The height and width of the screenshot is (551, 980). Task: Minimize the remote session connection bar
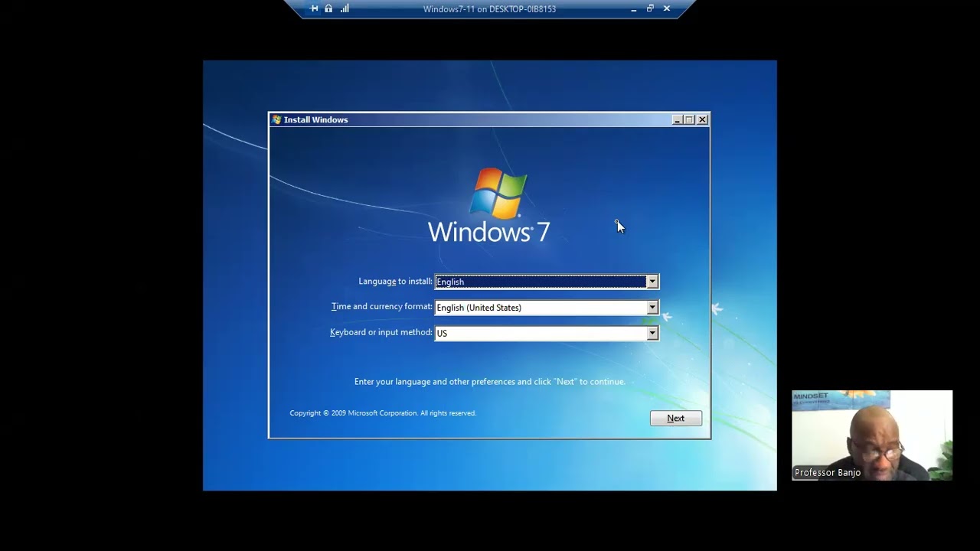pos(633,9)
